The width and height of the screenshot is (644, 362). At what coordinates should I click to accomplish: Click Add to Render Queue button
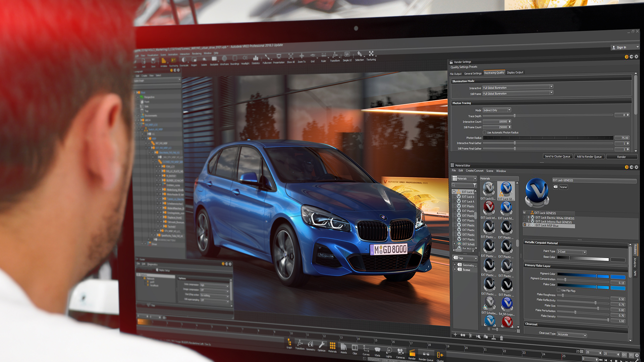tap(589, 157)
